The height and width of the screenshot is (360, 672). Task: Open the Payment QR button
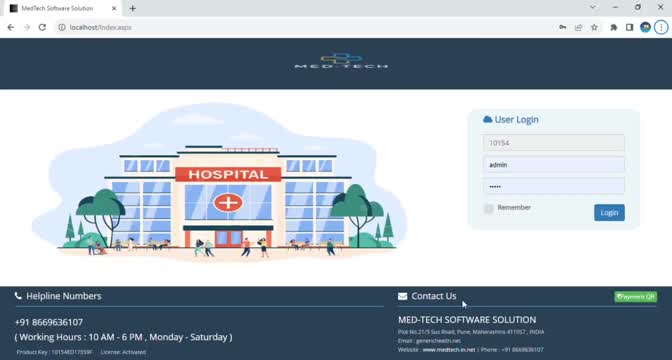point(636,297)
